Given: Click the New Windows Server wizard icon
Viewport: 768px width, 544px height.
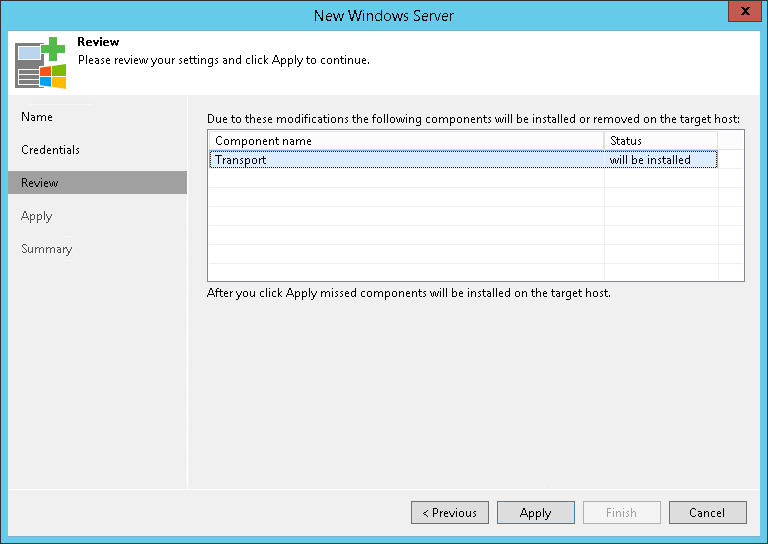Looking at the screenshot, I should 40,62.
